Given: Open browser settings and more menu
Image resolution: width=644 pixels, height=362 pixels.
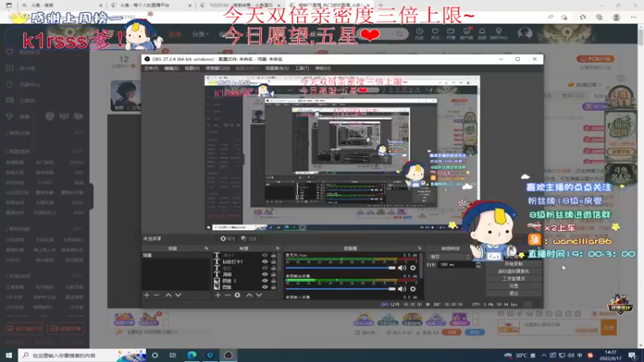Looking at the screenshot, I should (x=634, y=17).
